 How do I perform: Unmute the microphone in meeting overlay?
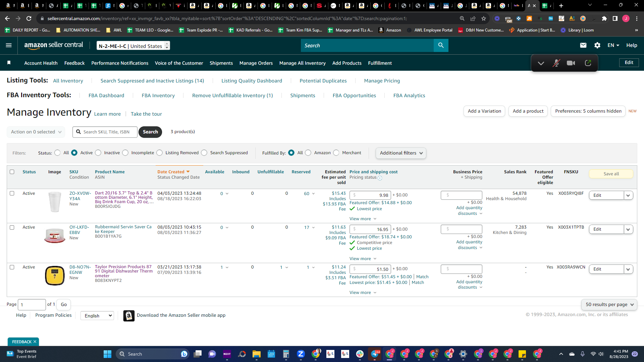556,63
